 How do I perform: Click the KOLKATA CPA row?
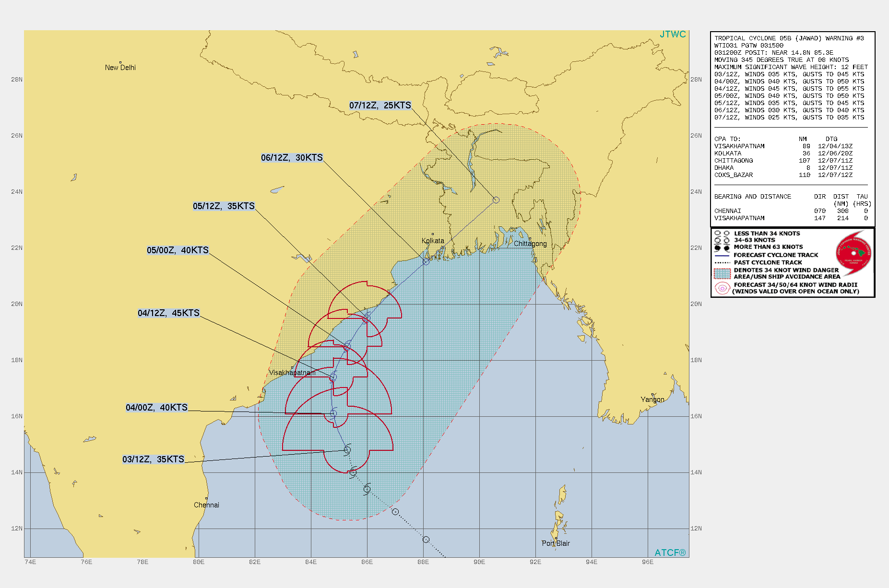tap(783, 153)
